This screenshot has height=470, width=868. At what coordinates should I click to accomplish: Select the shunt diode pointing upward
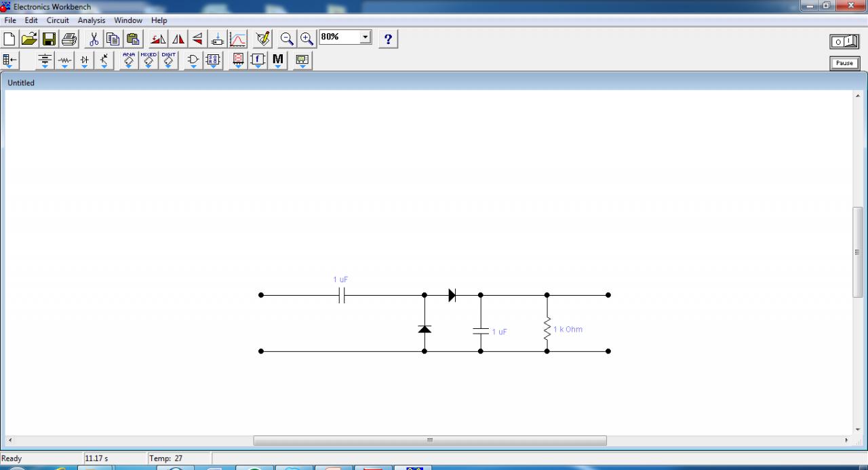click(x=425, y=329)
